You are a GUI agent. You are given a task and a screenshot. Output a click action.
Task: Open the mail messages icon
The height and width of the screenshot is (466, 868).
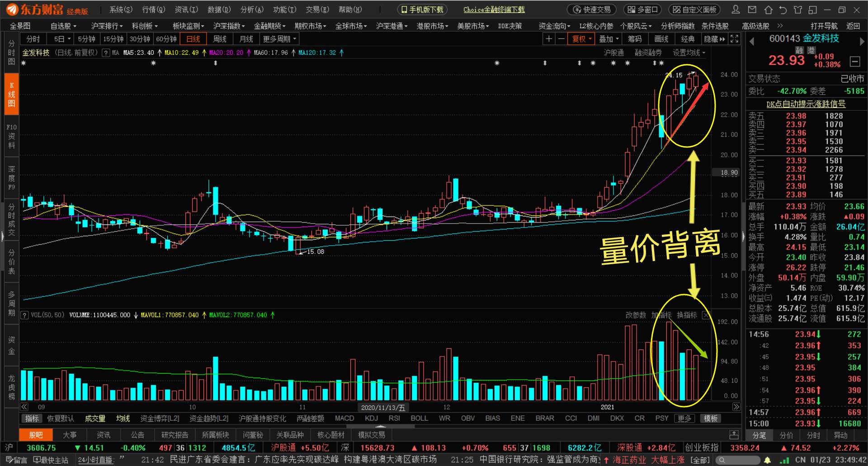coord(752,10)
